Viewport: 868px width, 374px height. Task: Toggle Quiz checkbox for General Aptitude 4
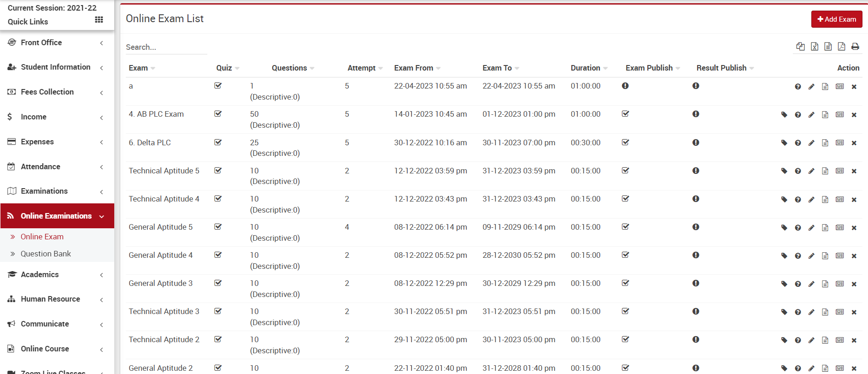218,255
